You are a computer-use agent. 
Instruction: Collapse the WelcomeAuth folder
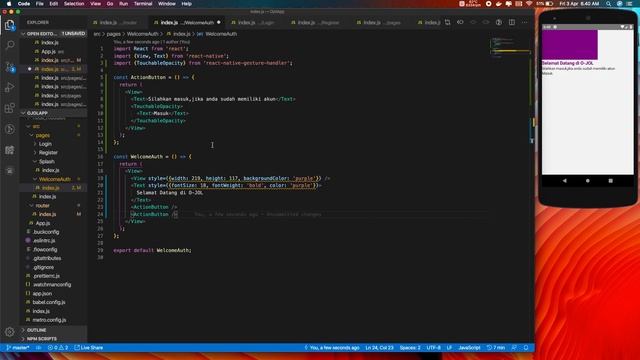[x=54, y=179]
